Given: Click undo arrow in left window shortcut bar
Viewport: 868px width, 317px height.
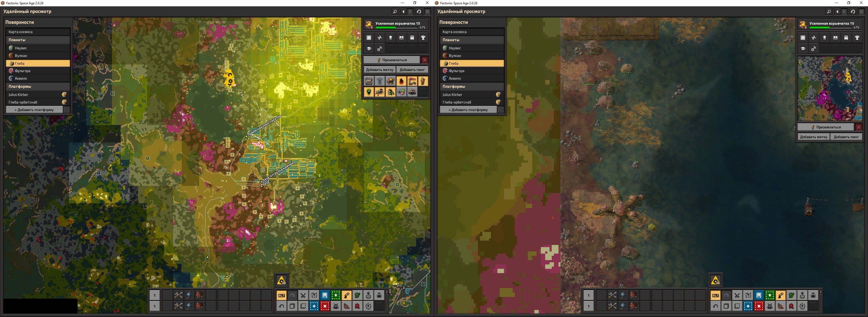Looking at the screenshot, I should pos(281,306).
